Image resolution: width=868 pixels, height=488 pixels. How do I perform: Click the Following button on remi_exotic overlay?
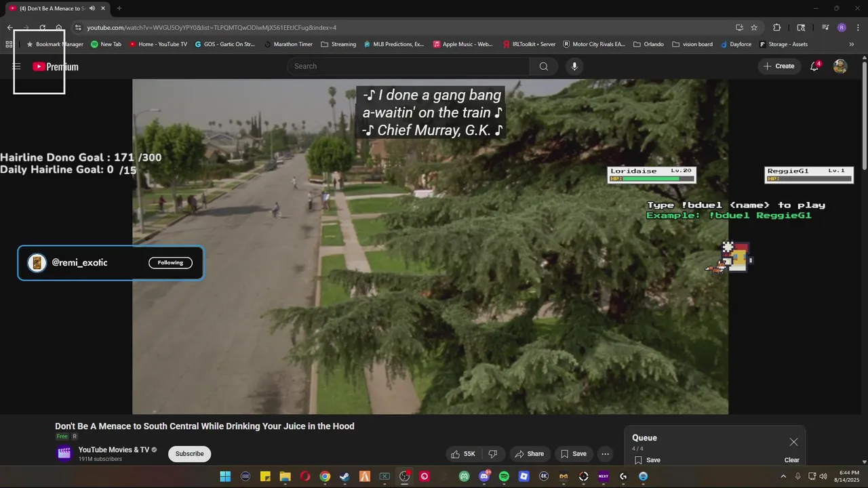point(170,263)
